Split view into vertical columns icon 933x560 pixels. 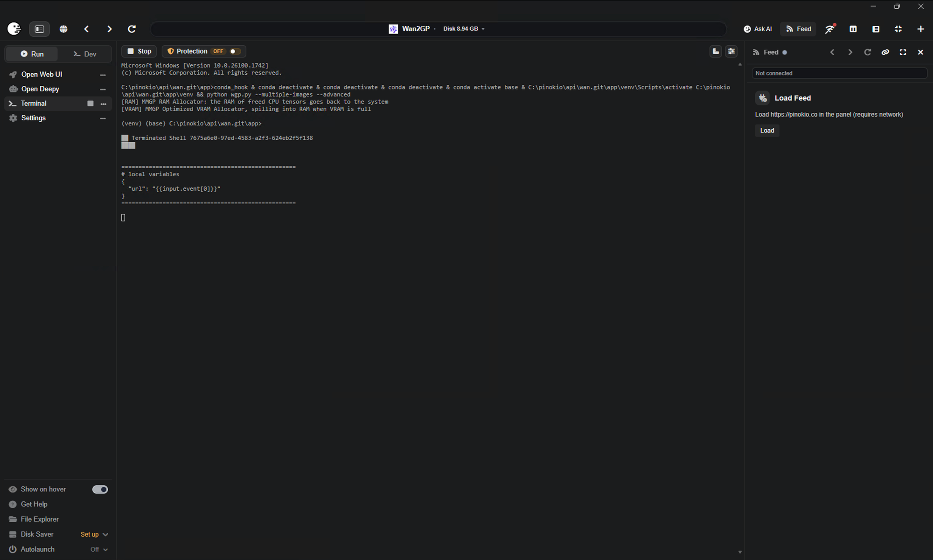click(x=853, y=29)
